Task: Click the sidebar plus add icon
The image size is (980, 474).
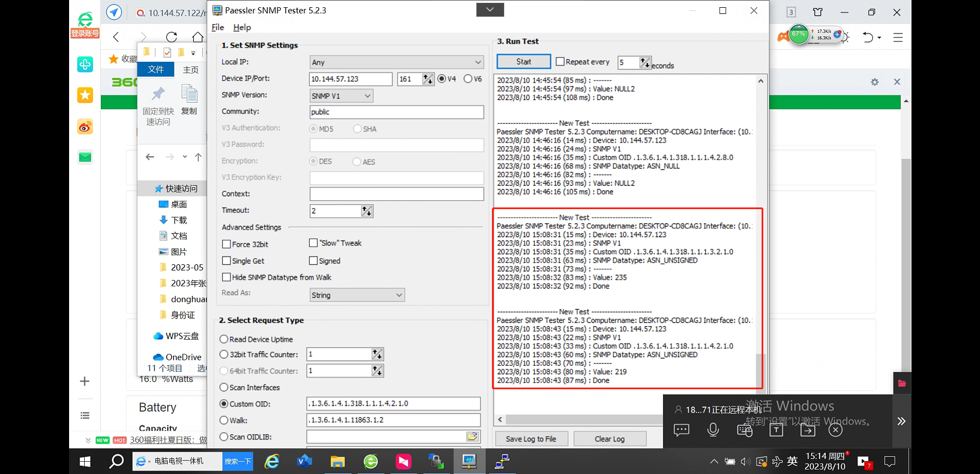Action: coord(85,381)
